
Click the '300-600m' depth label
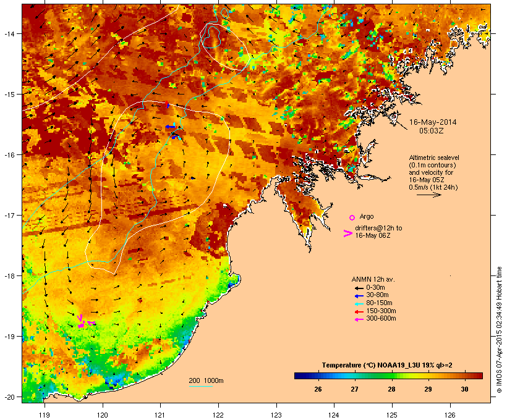381,319
